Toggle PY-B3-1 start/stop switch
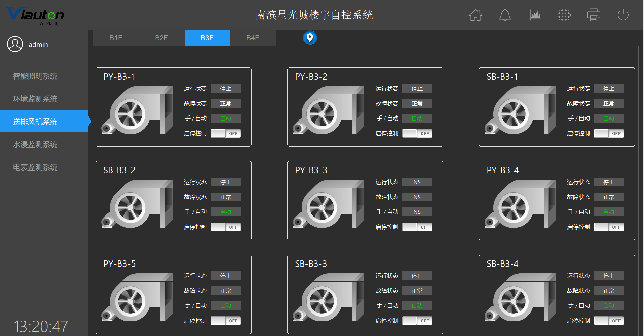The width and height of the screenshot is (644, 336). (x=226, y=133)
